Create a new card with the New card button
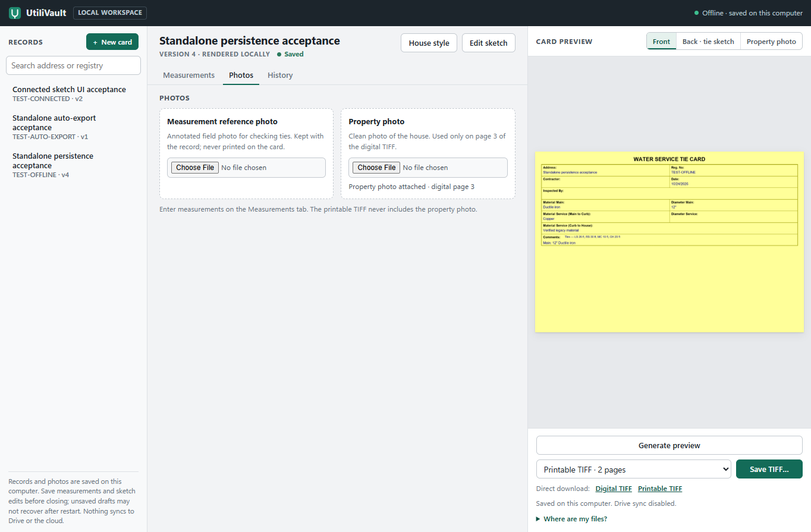 [112, 42]
